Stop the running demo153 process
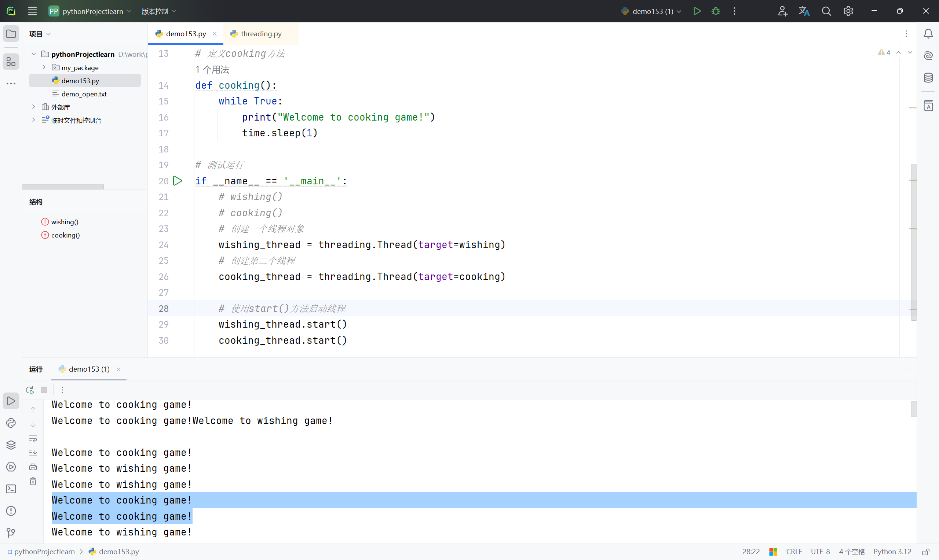 coord(44,390)
